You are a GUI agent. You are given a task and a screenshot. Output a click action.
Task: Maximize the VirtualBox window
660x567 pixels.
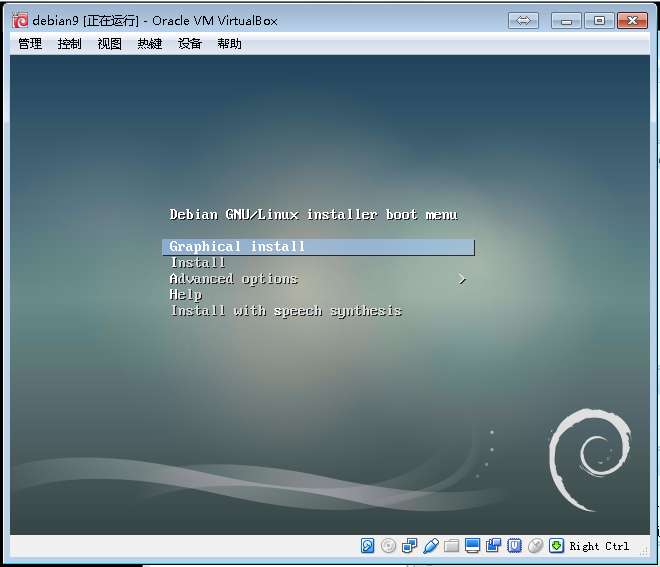[x=599, y=20]
